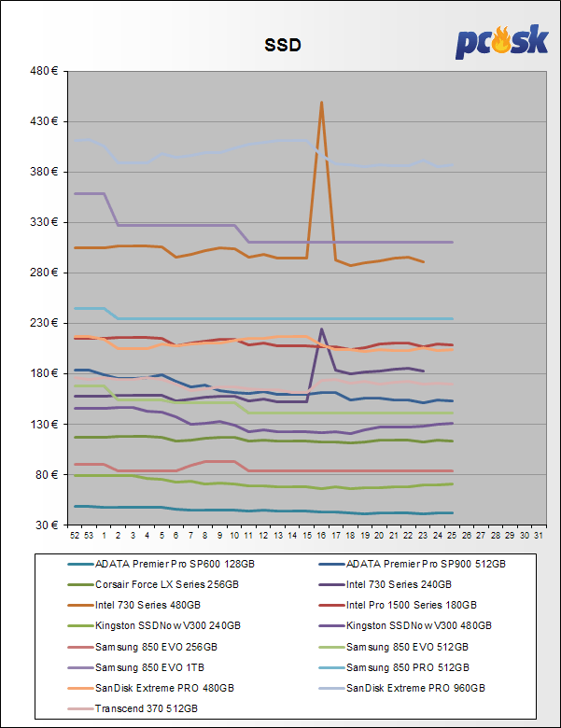Click SanDisk Extreme PRO 960GB legend entry

(x=401, y=688)
